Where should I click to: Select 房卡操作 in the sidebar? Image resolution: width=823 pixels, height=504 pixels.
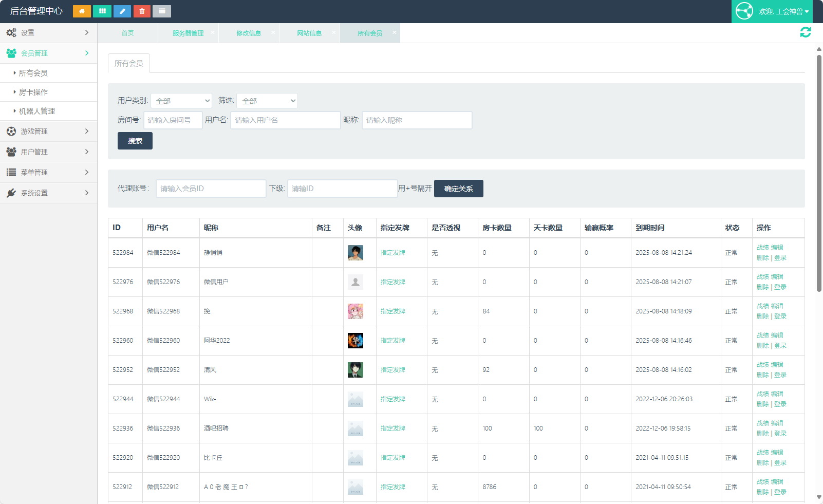[x=33, y=92]
